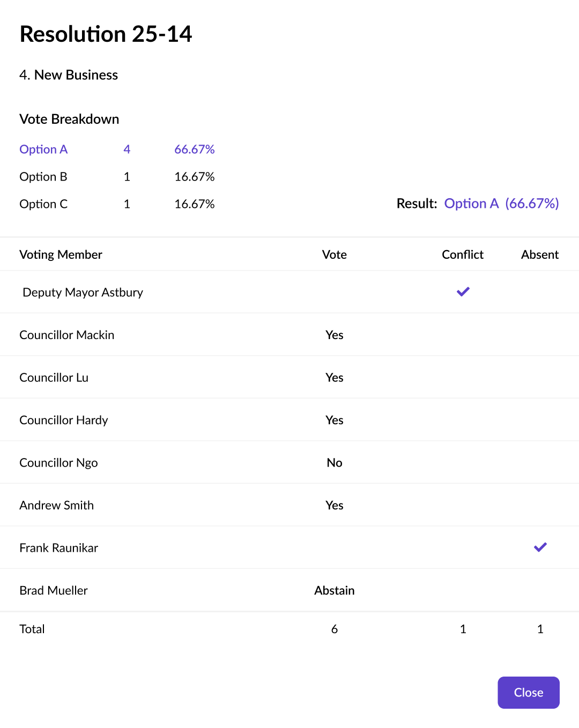Viewport: 579px width, 728px height.
Task: Click the conflict checkmark for Deputy Mayor Astbury
Action: tap(463, 292)
